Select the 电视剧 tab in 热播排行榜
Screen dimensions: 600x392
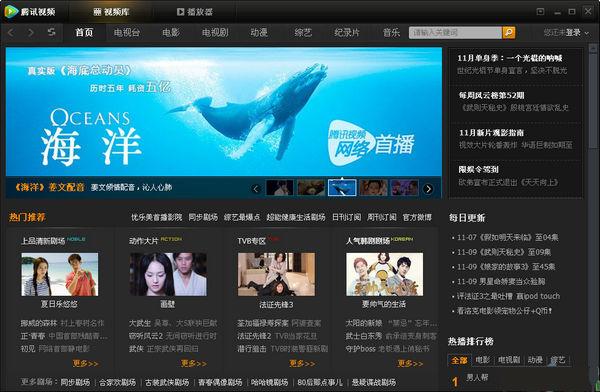pyautogui.click(x=509, y=360)
